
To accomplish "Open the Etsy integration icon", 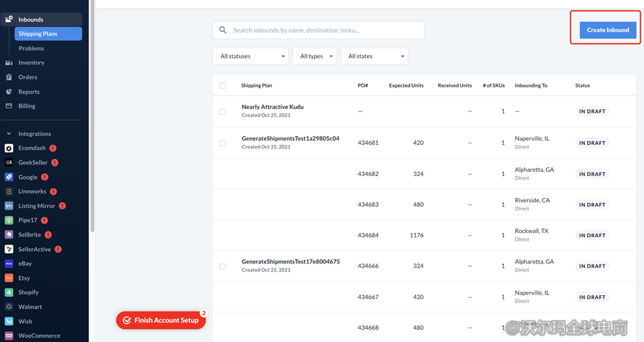I will [9, 278].
